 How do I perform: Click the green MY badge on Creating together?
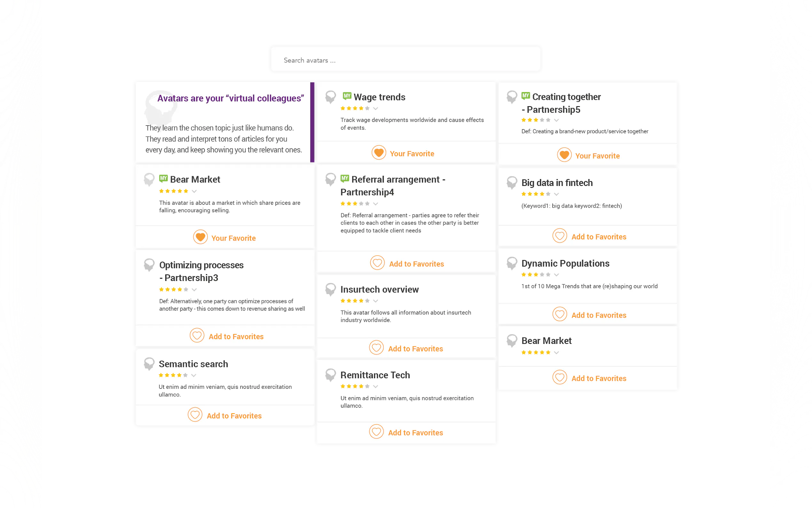525,96
